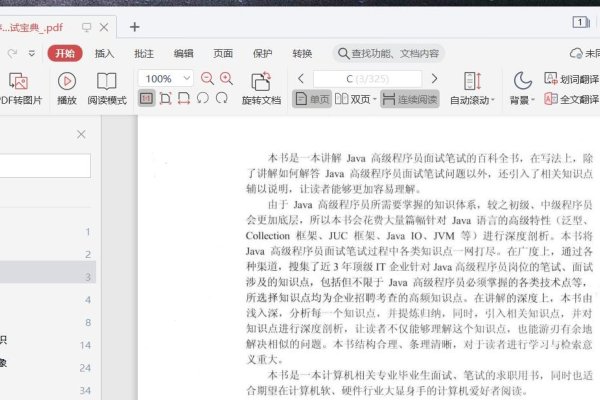
Task: Toggle 双页 double page view
Action: pos(353,99)
